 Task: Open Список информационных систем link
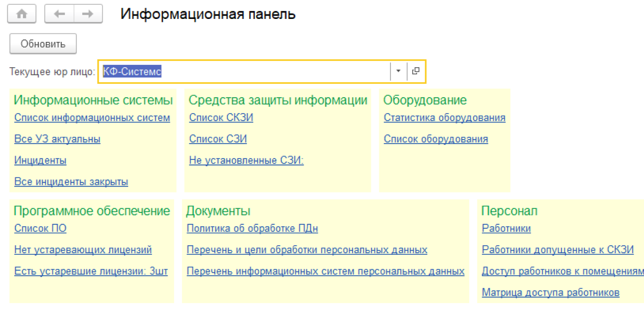click(92, 118)
